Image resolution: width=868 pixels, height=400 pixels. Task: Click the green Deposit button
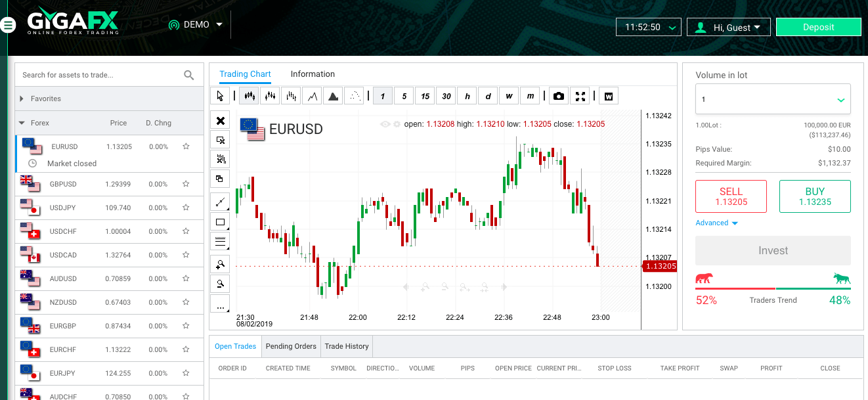point(818,26)
